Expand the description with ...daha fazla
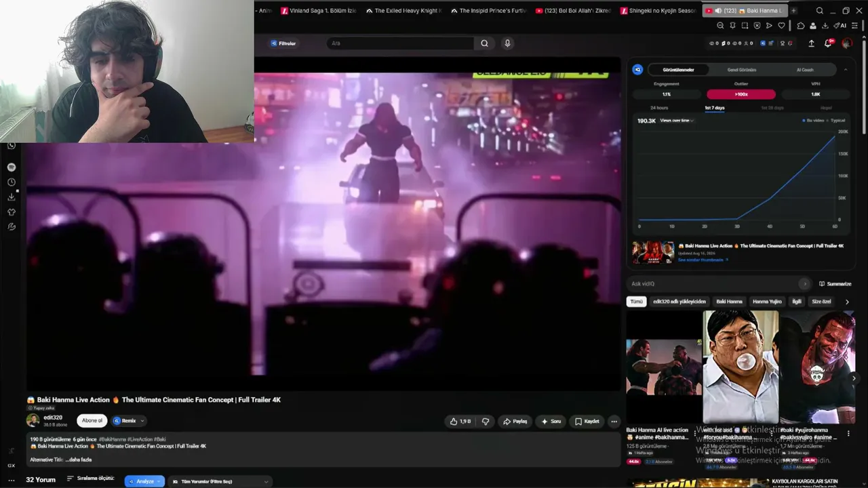This screenshot has height=488, width=868. (78, 460)
